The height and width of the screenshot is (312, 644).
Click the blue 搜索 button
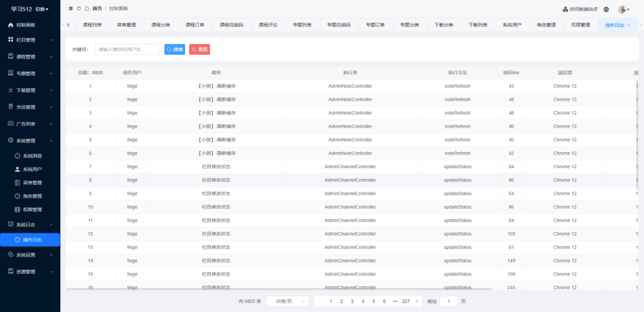[175, 50]
